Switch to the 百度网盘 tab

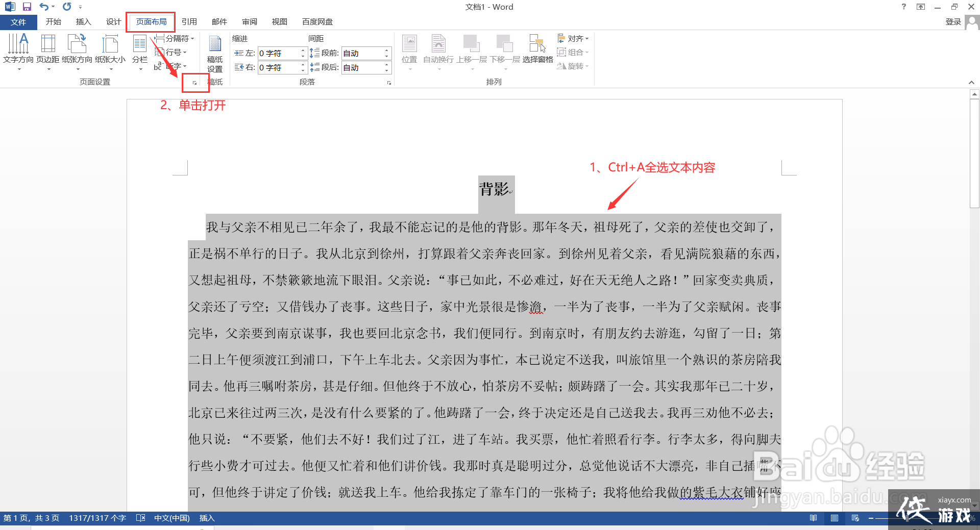tap(317, 22)
